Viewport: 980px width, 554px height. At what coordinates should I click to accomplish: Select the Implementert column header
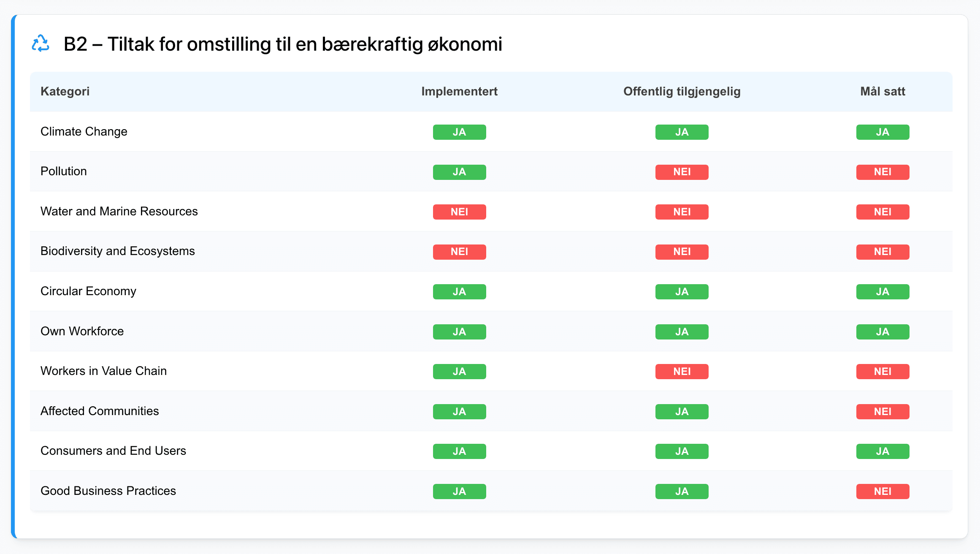coord(459,91)
